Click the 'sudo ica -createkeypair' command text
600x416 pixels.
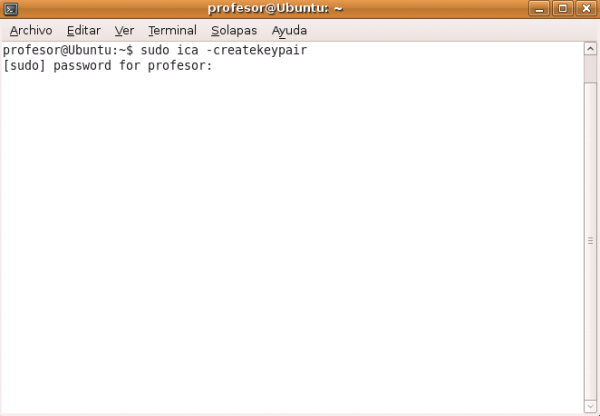[x=224, y=50]
